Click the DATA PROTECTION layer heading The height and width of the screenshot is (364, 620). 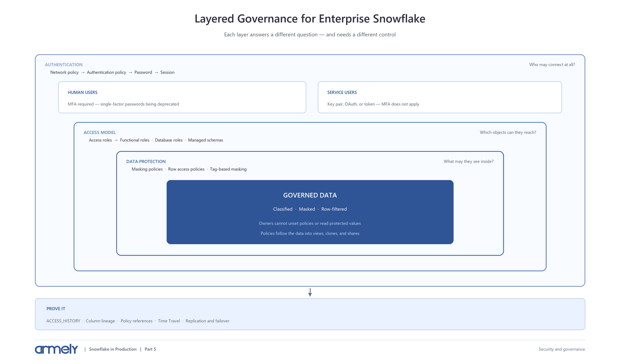coord(146,161)
